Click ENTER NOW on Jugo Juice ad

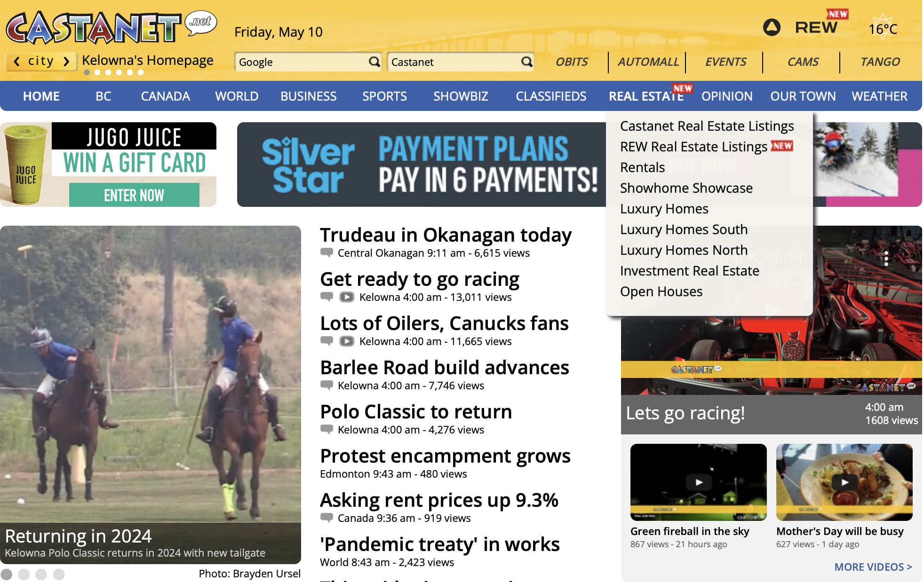[x=134, y=195]
